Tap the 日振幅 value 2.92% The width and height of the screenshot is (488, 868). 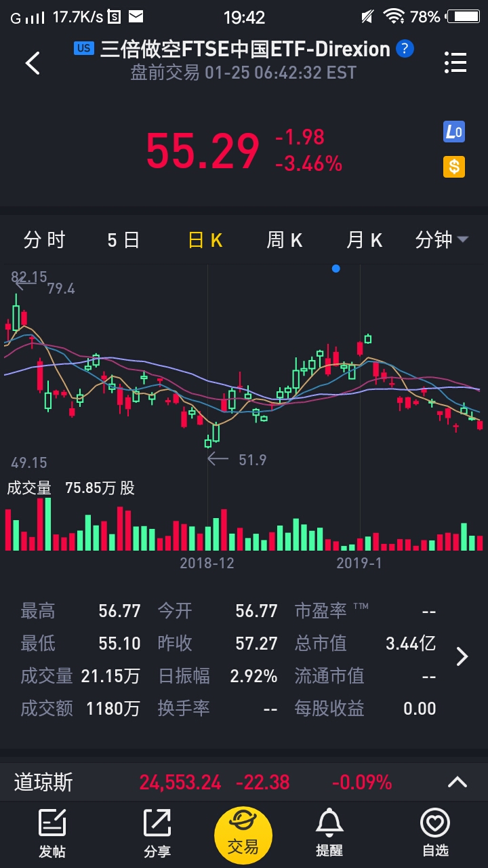[x=253, y=676]
